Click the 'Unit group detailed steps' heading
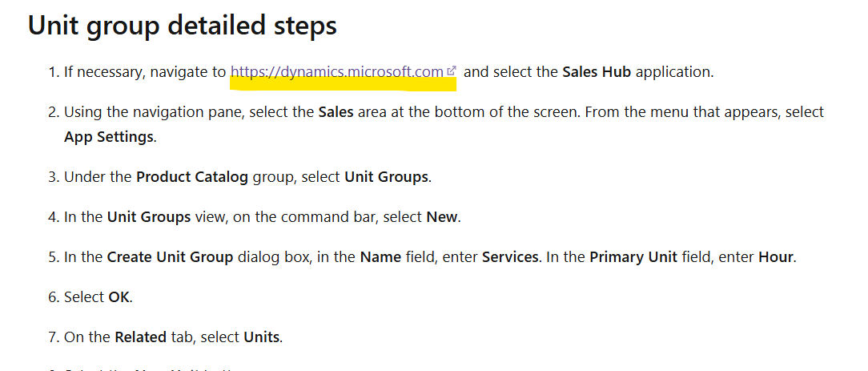Viewport: 868px width, 371px height. coord(182,25)
